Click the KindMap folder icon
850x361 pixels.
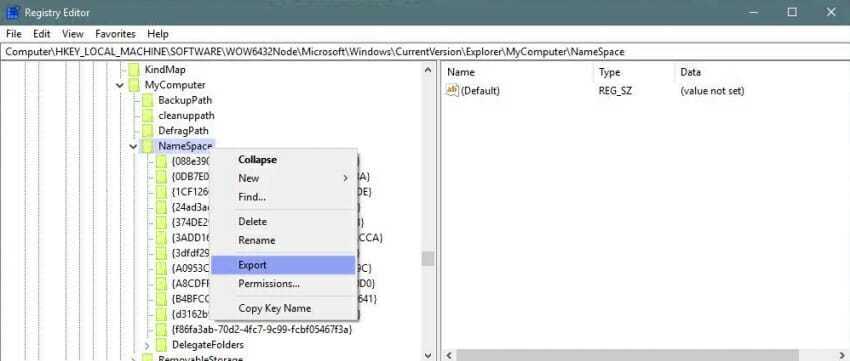(134, 70)
